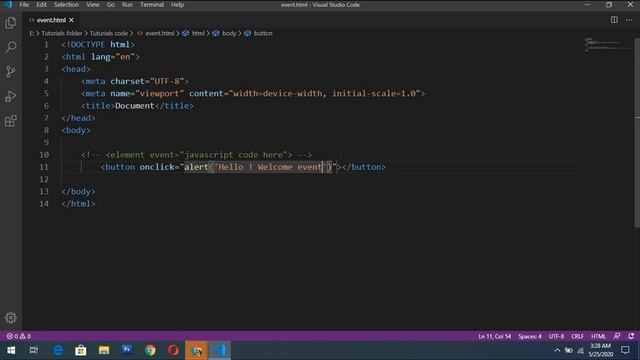
Task: Open the Source Control view
Action: point(11,71)
